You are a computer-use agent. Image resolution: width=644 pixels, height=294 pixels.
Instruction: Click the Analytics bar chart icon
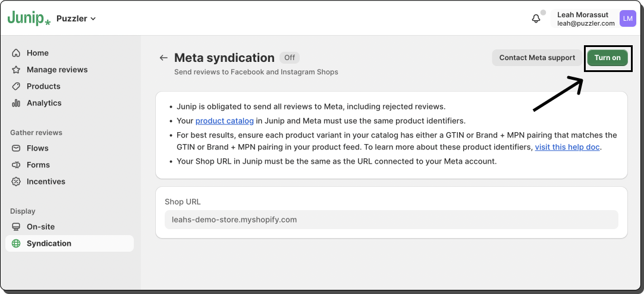pos(16,103)
